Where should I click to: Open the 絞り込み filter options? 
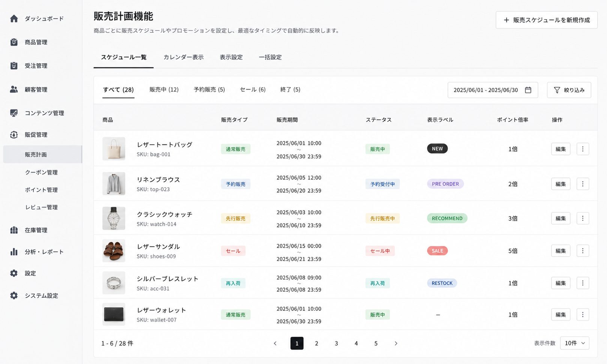coord(569,90)
